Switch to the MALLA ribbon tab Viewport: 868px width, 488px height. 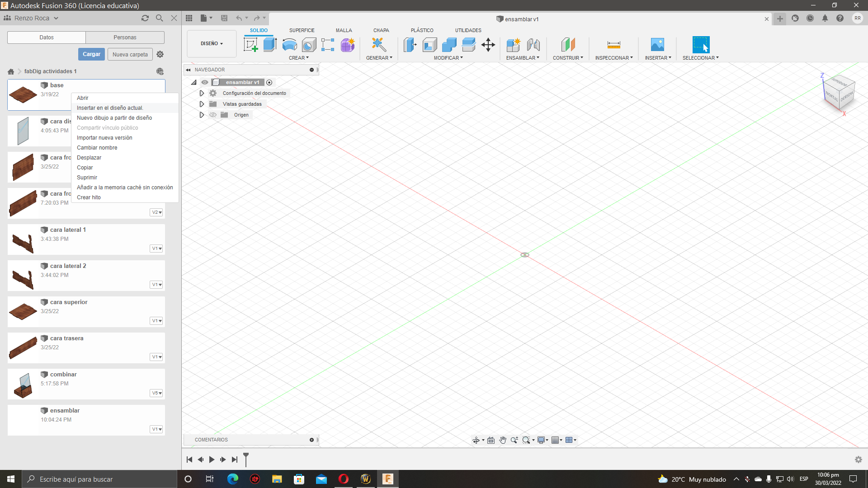pos(344,30)
